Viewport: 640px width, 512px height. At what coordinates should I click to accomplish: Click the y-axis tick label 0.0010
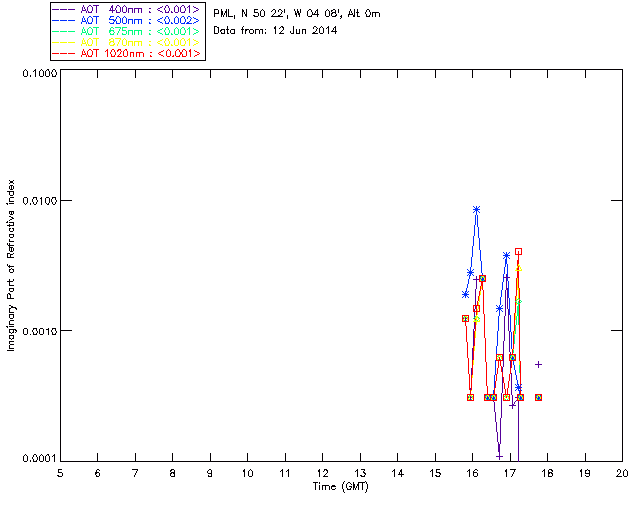point(40,330)
